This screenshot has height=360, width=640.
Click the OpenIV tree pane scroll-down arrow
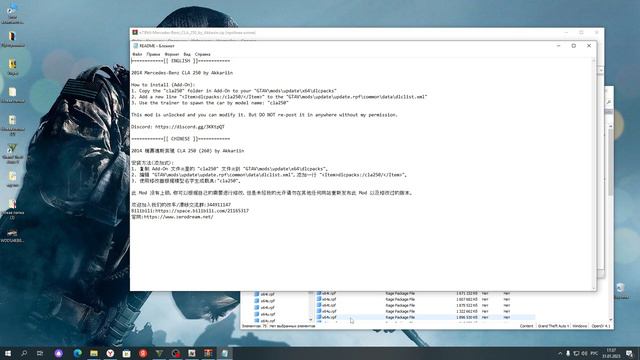coord(311,320)
